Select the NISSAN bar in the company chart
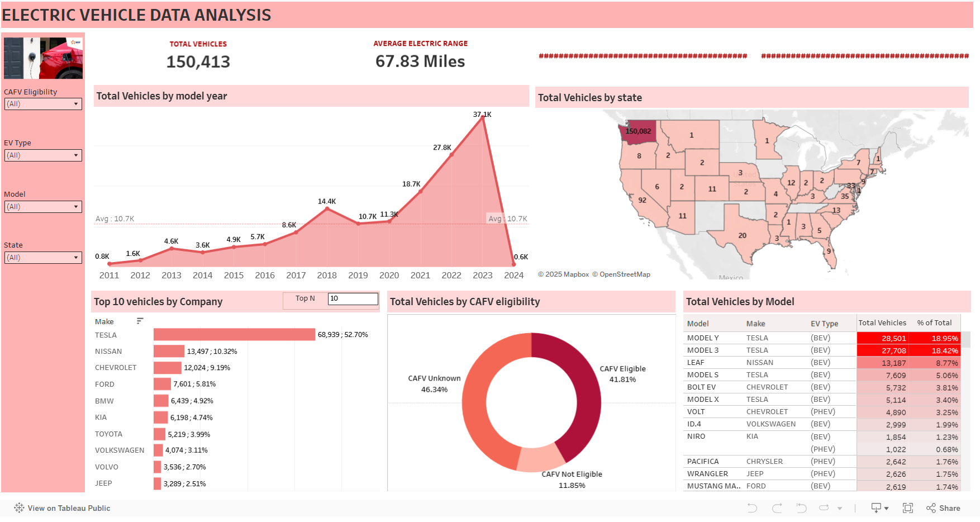 pyautogui.click(x=169, y=351)
